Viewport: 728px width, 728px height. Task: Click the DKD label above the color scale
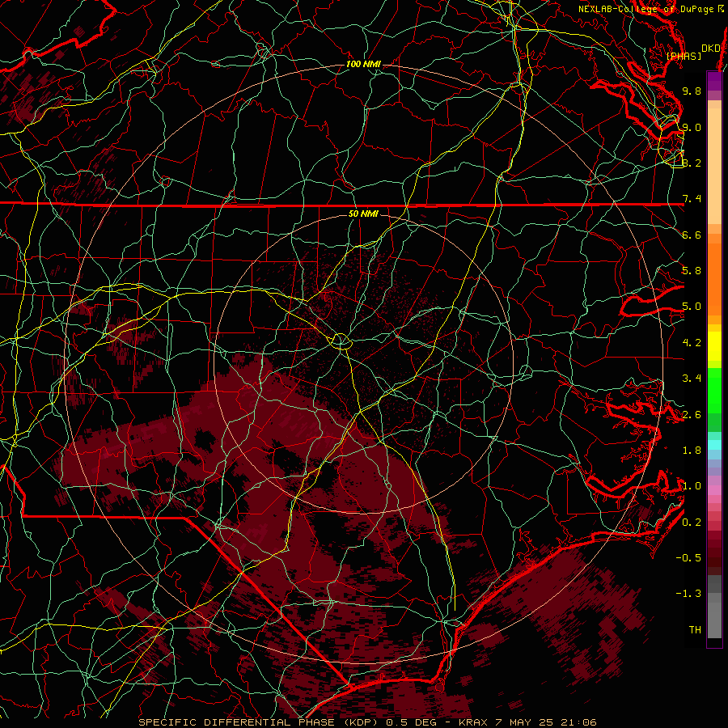(710, 48)
